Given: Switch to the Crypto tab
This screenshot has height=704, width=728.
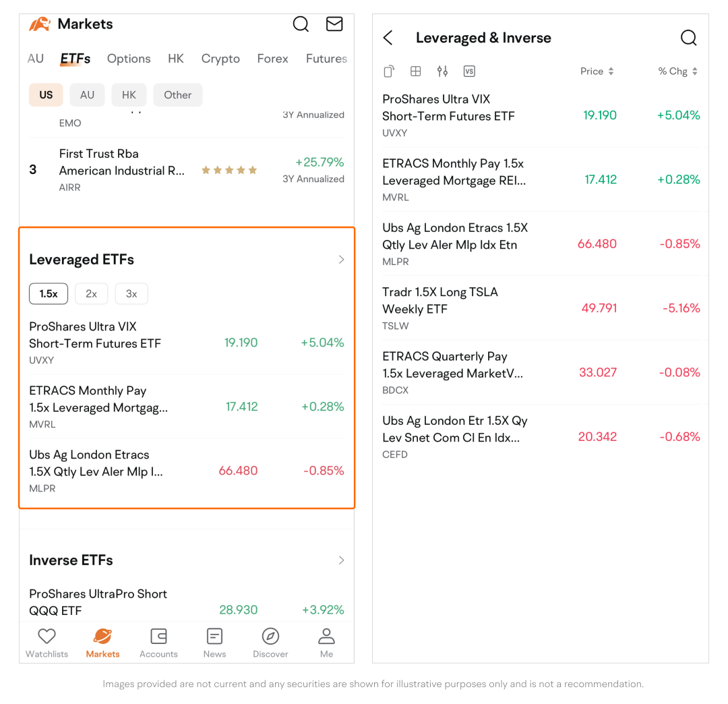Looking at the screenshot, I should [220, 59].
